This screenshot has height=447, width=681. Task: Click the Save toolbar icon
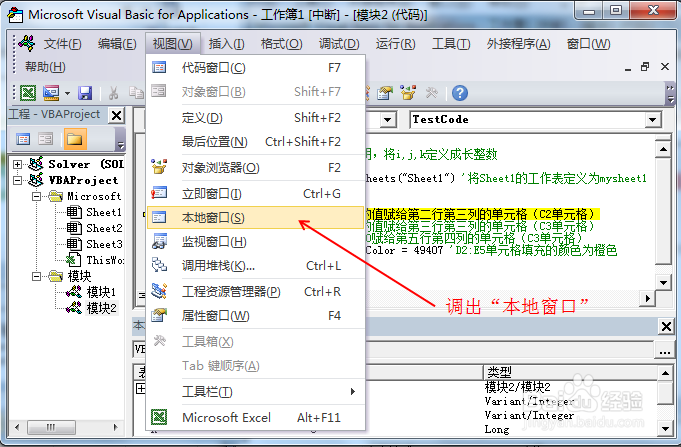pos(85,93)
